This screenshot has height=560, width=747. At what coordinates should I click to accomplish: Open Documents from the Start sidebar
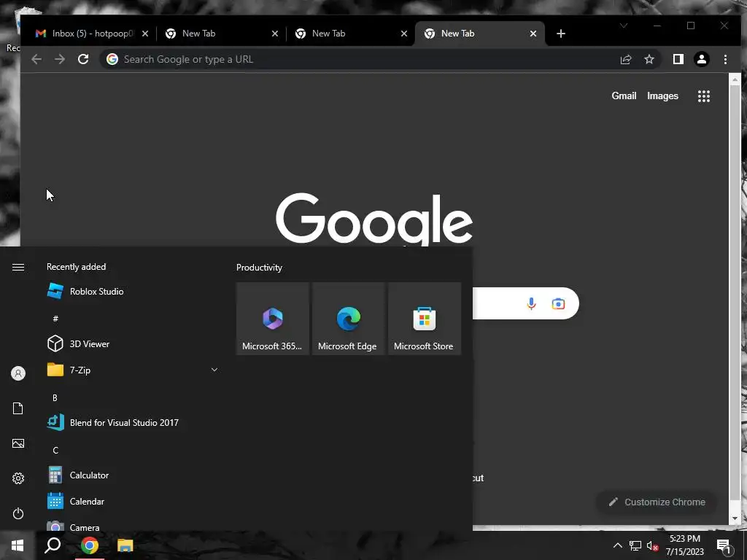coord(18,408)
